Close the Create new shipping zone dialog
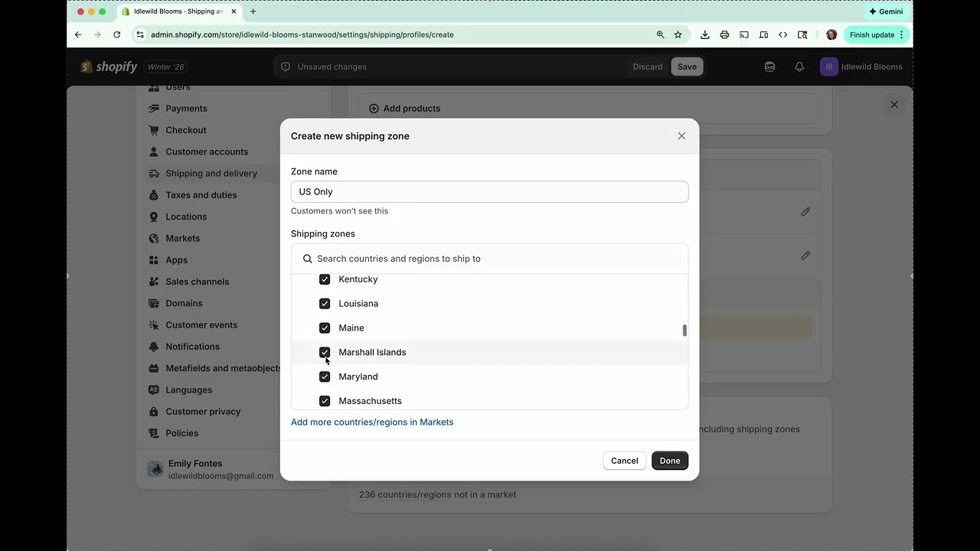980x551 pixels. pos(681,136)
